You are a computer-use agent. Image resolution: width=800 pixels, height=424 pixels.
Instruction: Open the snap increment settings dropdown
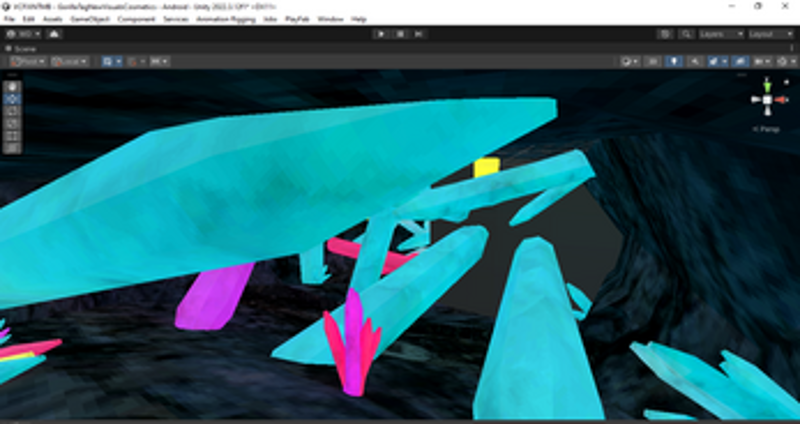click(159, 62)
